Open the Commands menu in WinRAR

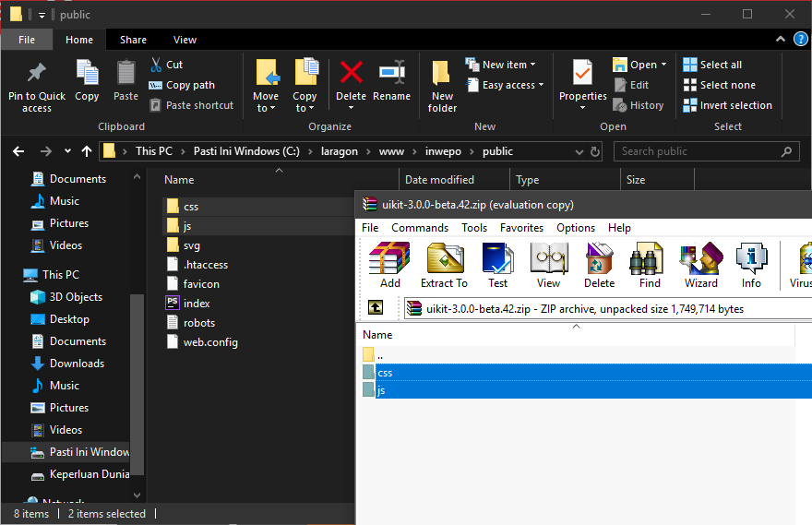coord(420,228)
